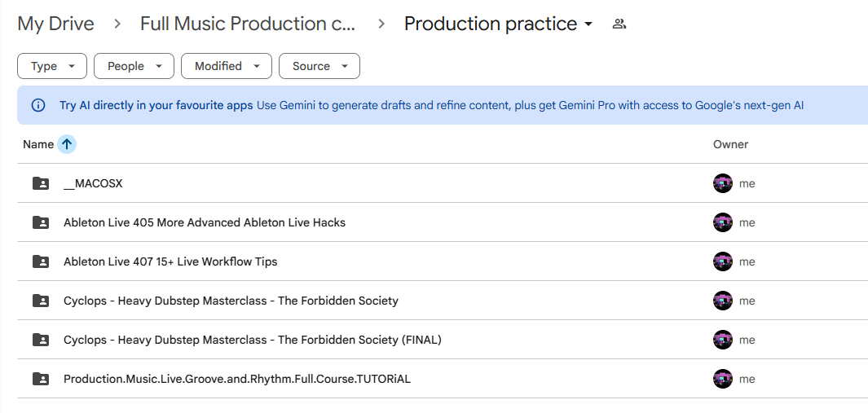
Task: Reverse sort direction with the up arrow
Action: [x=67, y=144]
